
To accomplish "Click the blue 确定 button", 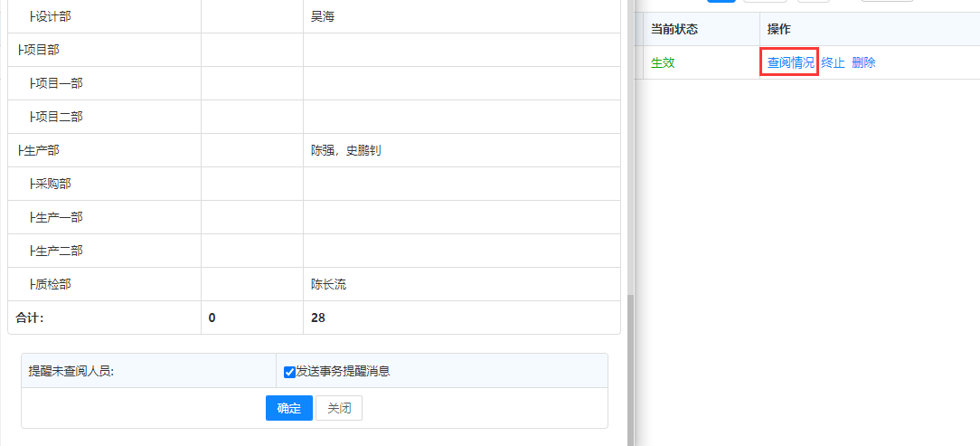I will tap(288, 408).
